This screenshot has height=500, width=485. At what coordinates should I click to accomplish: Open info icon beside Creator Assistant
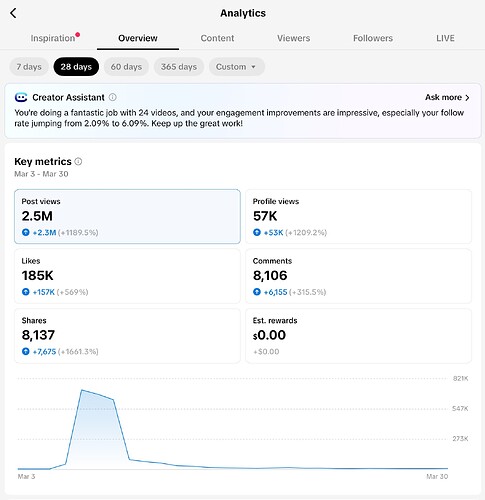113,97
